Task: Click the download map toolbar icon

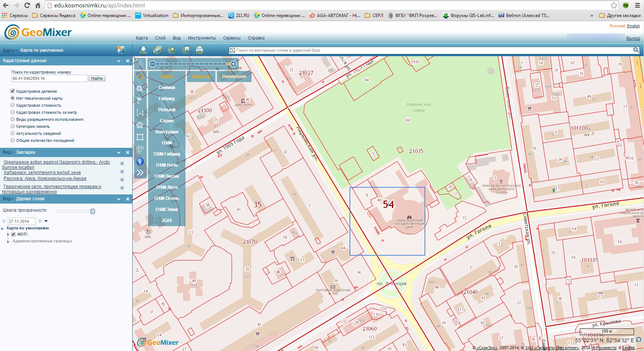Action: click(x=143, y=50)
